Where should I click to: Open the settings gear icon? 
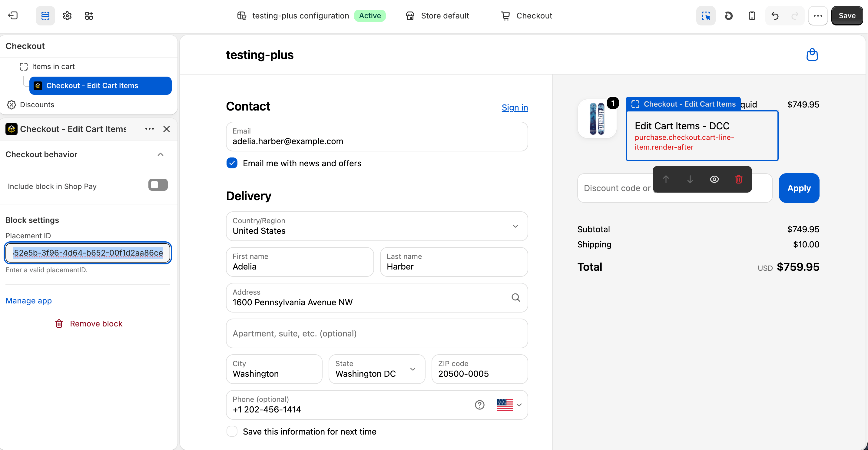(67, 16)
